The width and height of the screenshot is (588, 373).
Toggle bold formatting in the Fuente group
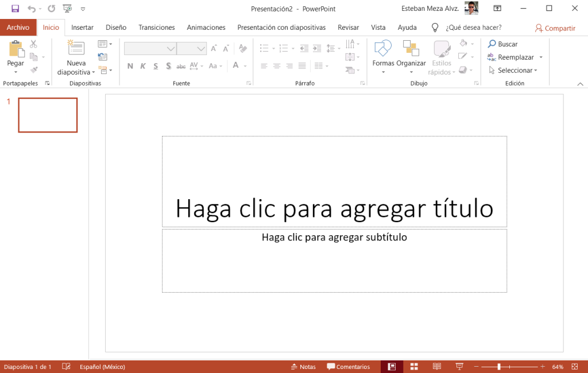point(130,67)
